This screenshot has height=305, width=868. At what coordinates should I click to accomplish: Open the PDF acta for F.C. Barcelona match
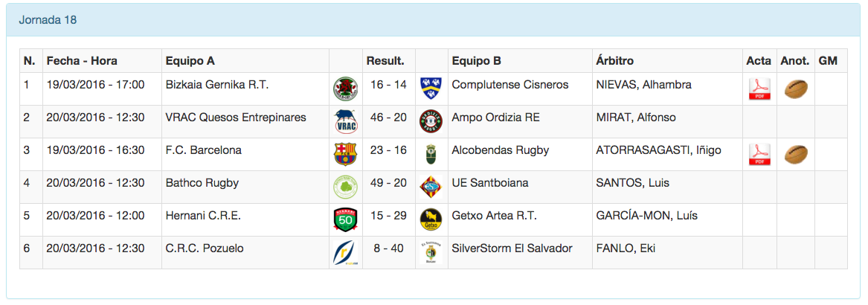pyautogui.click(x=759, y=155)
